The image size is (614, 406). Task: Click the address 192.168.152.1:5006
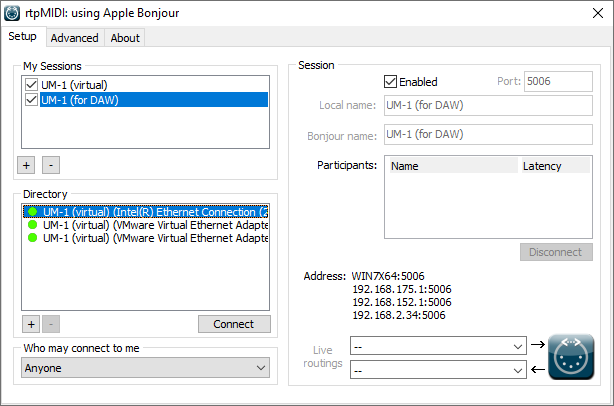click(x=402, y=302)
